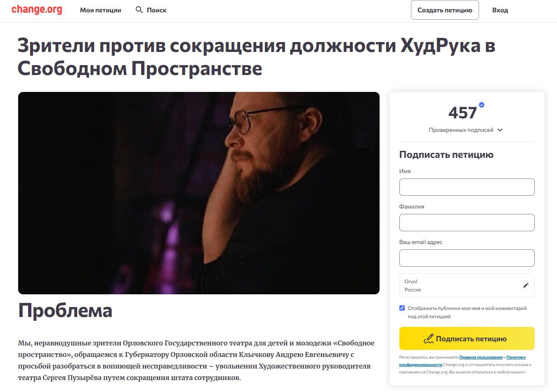The height and width of the screenshot is (392, 557).
Task: Click the pencil icon to edit location
Action: [526, 285]
